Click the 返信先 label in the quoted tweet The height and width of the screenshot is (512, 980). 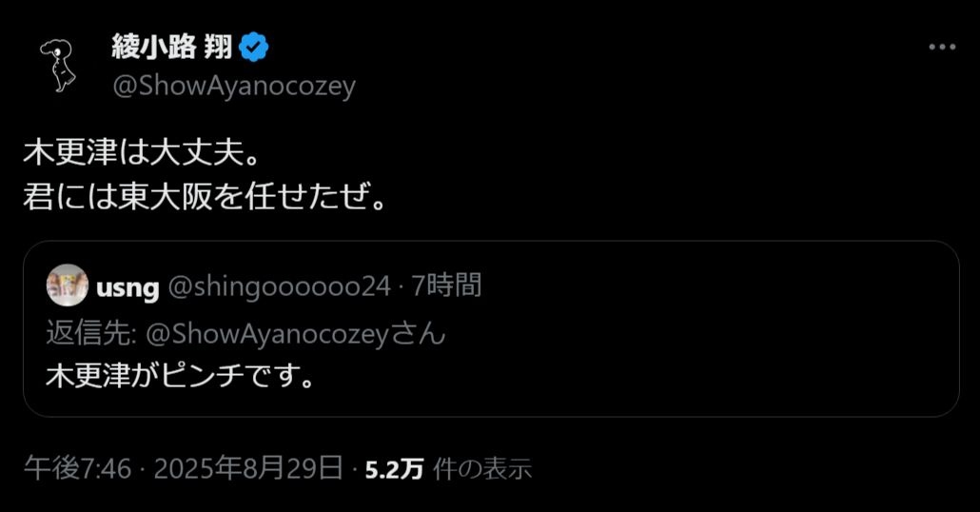90,333
